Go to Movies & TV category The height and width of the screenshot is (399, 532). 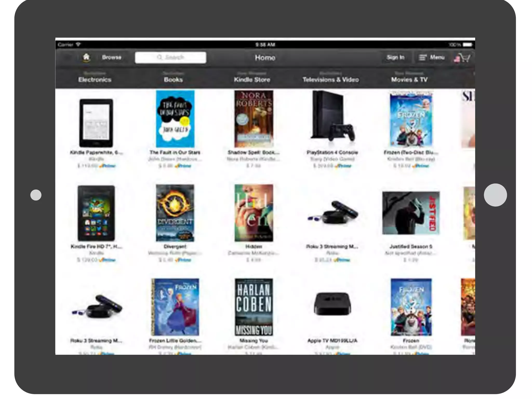click(x=409, y=79)
